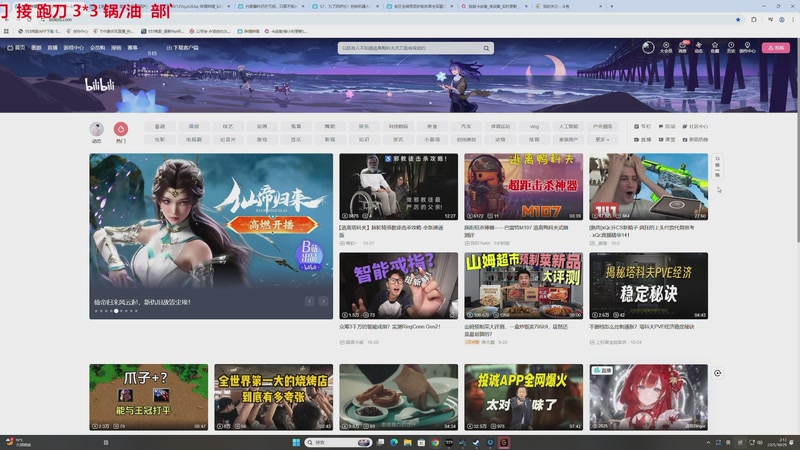Select 音乐 category chip
The image size is (800, 450).
coord(296,139)
